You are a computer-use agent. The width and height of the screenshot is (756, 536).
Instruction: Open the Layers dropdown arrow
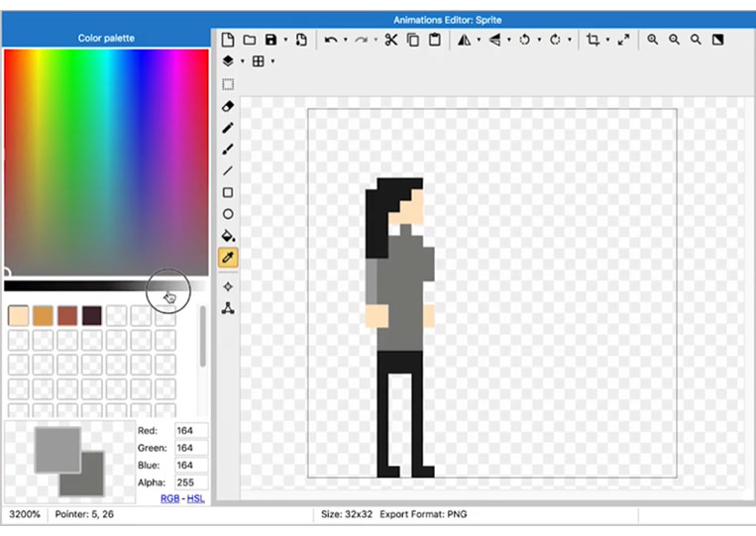[243, 61]
